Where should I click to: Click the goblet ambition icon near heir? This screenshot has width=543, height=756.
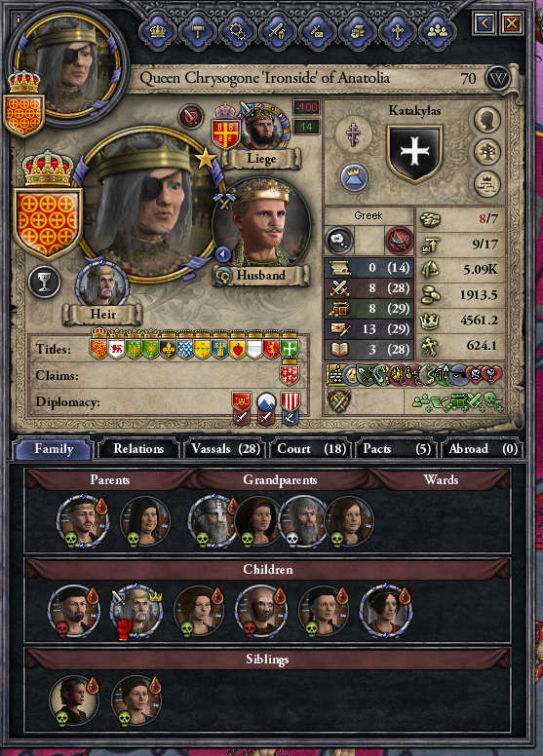click(45, 282)
